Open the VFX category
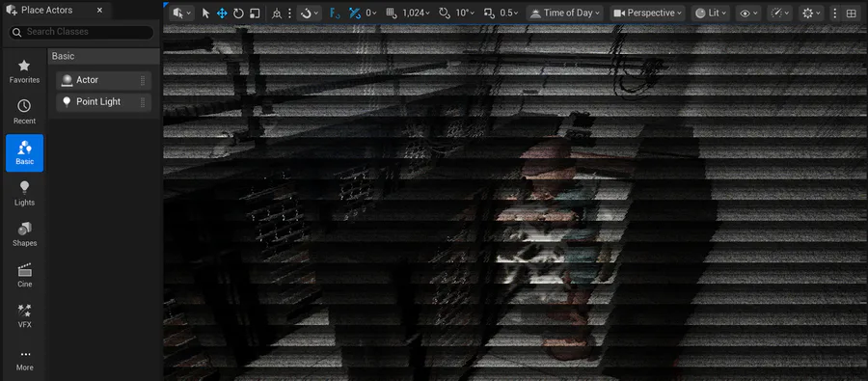This screenshot has height=381, width=868. coord(24,316)
